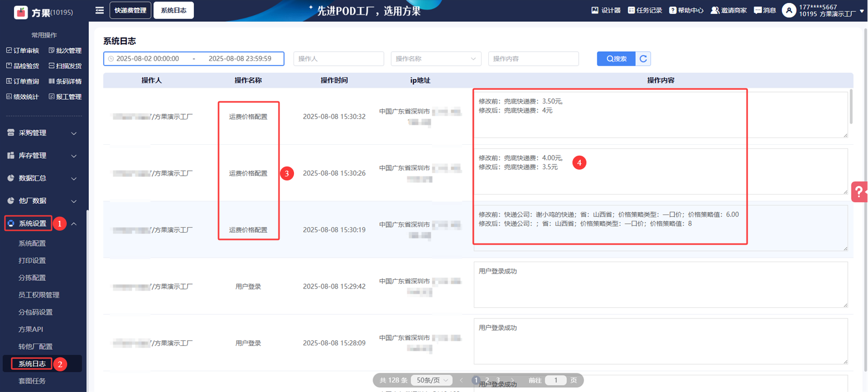Click the clock icon in the date range field

pyautogui.click(x=111, y=59)
